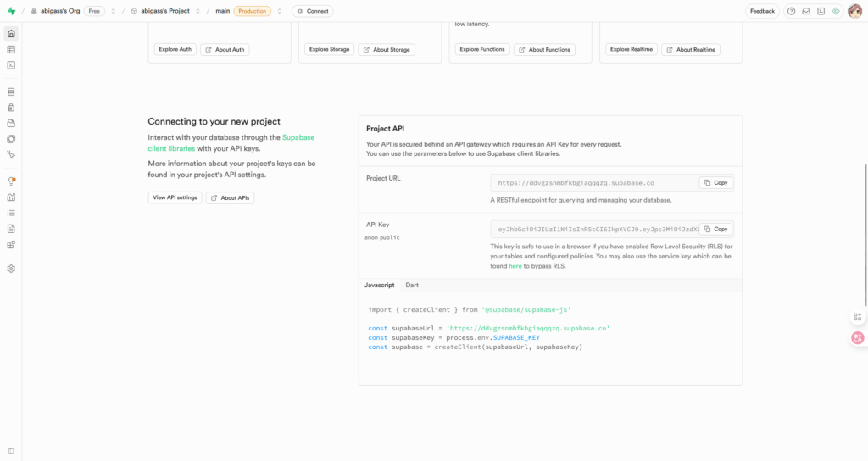The width and height of the screenshot is (868, 461).
Task: Open the Realtime cursor icon in sidebar
Action: [x=11, y=155]
